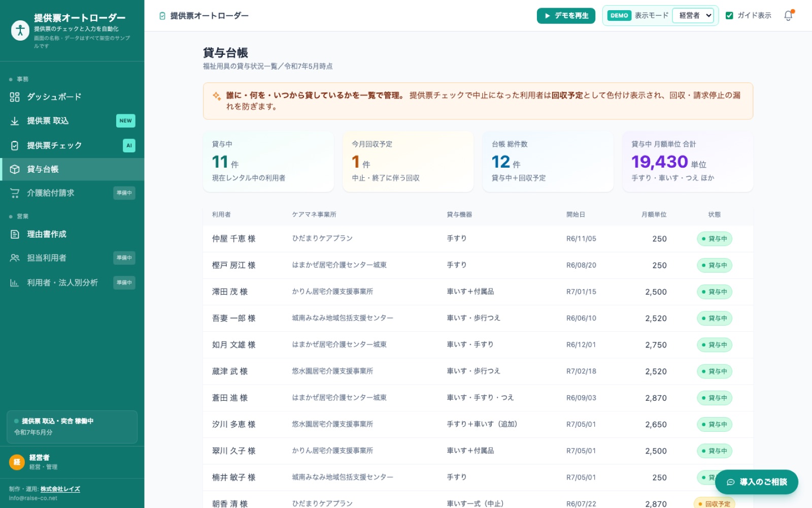Click the accessibility logo icon in sidebar header
Viewport: 812px width, 508px height.
(x=20, y=30)
